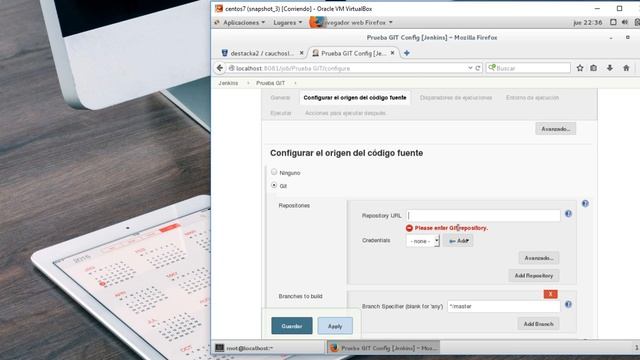
Task: Open the Credentials none dropdown
Action: [423, 241]
